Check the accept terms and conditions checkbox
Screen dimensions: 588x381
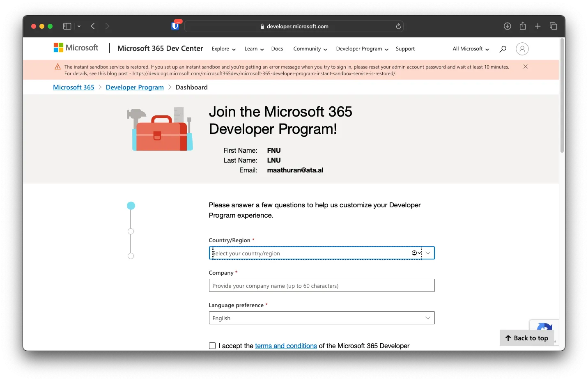click(x=212, y=346)
